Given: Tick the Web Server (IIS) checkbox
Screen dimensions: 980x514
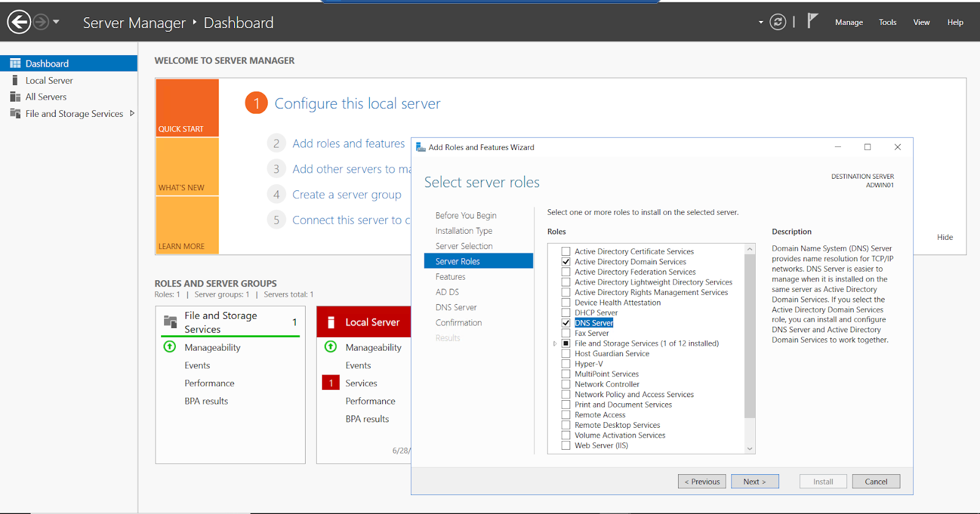Looking at the screenshot, I should pyautogui.click(x=566, y=445).
